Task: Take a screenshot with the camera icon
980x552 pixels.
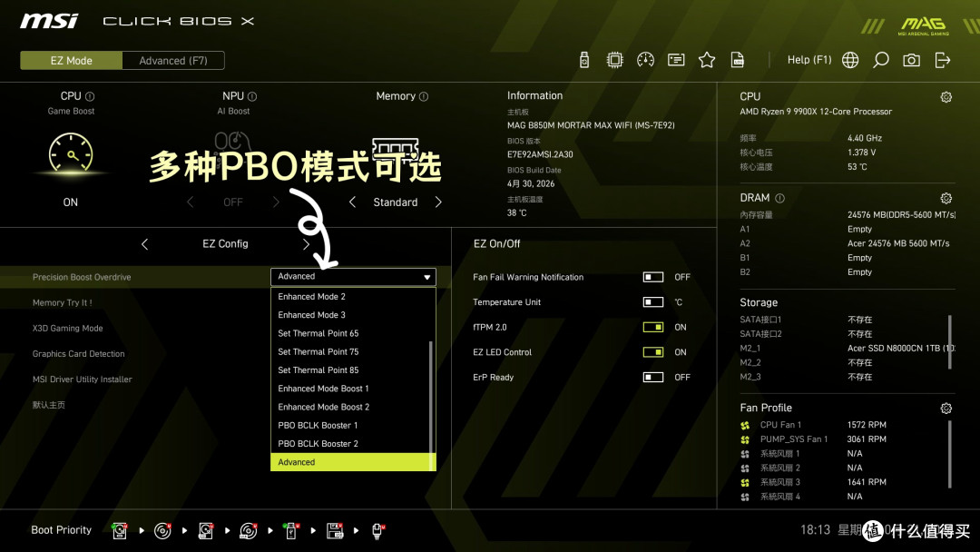Action: coord(911,60)
